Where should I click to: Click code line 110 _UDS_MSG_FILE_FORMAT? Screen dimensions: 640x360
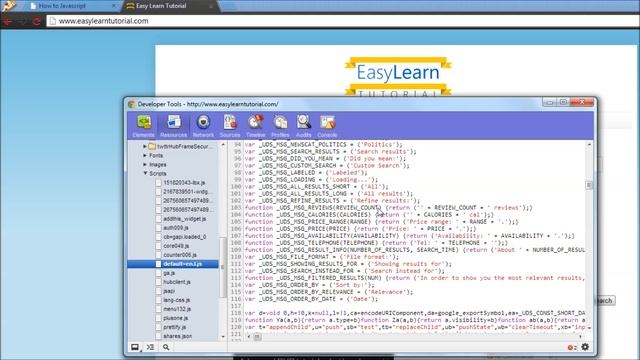322,257
